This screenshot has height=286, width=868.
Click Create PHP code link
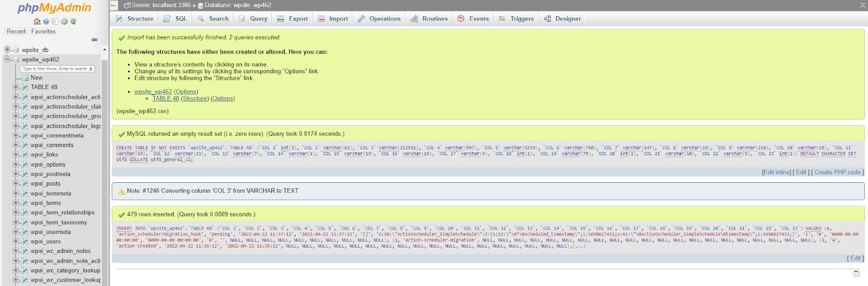tap(838, 172)
